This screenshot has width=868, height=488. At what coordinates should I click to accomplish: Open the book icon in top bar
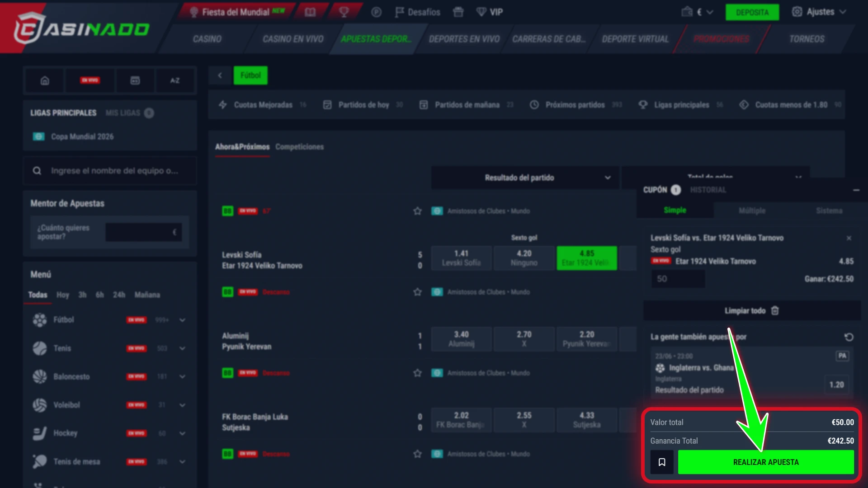point(310,12)
